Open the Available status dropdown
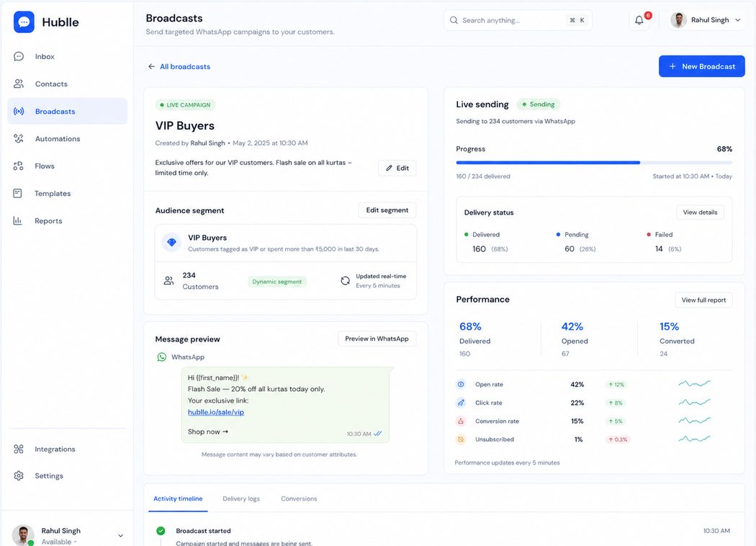756x546 pixels. pyautogui.click(x=59, y=542)
